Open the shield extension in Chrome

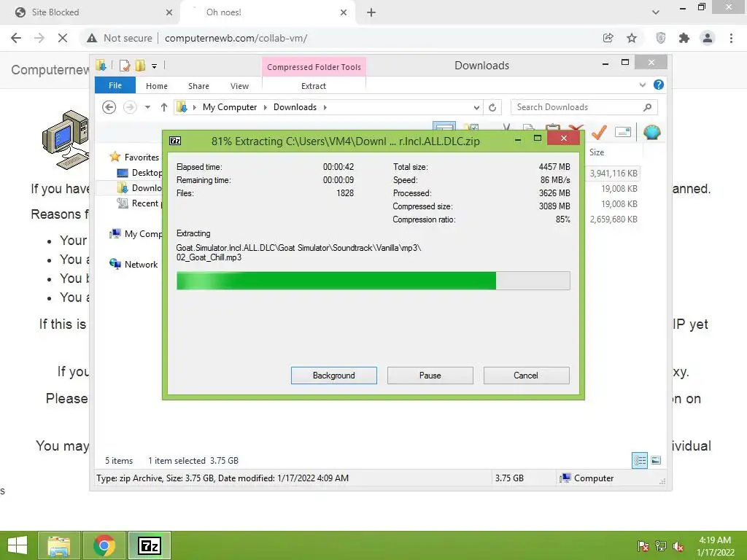click(660, 38)
